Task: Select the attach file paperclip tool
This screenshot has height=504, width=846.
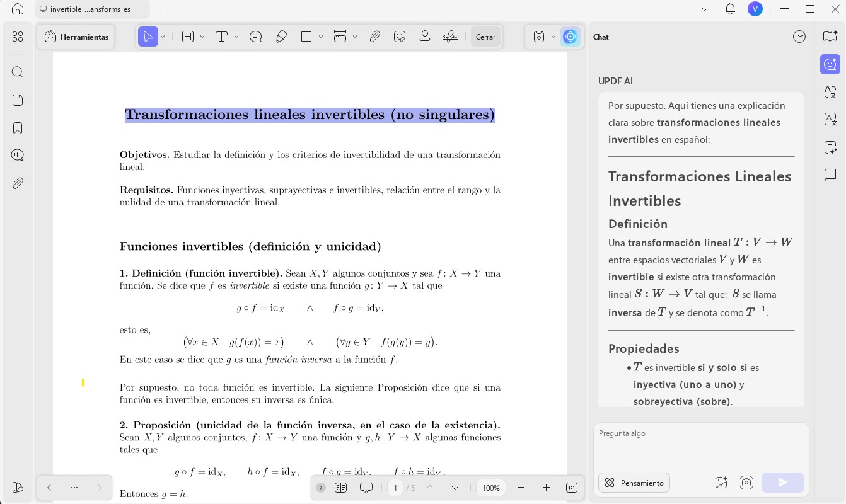Action: [374, 37]
